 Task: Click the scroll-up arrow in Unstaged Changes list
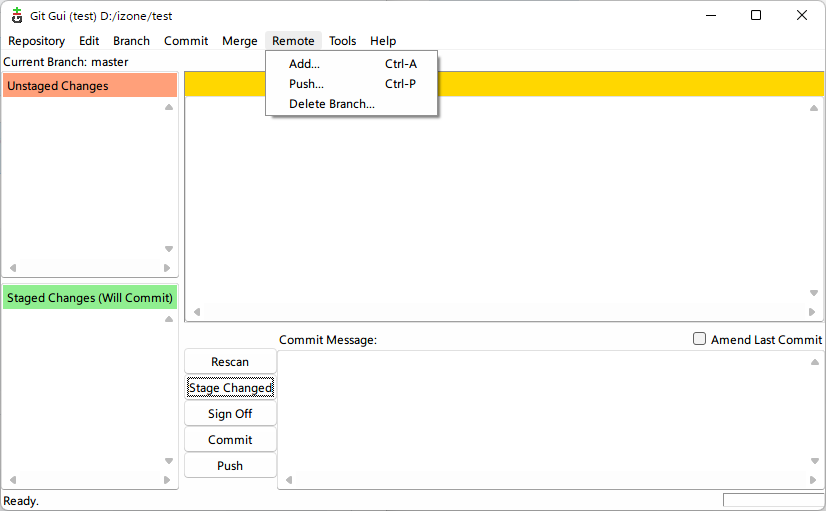click(x=169, y=107)
